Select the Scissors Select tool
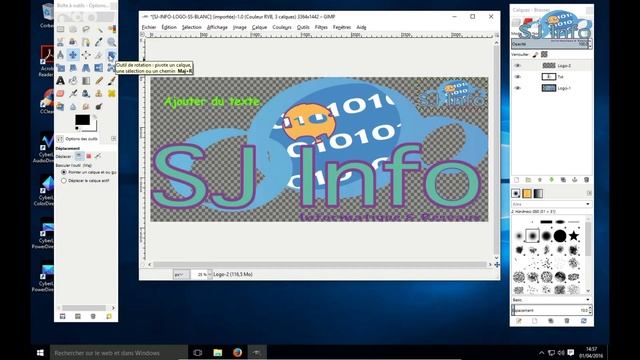Image resolution: width=640 pixels, height=360 pixels. point(60,42)
